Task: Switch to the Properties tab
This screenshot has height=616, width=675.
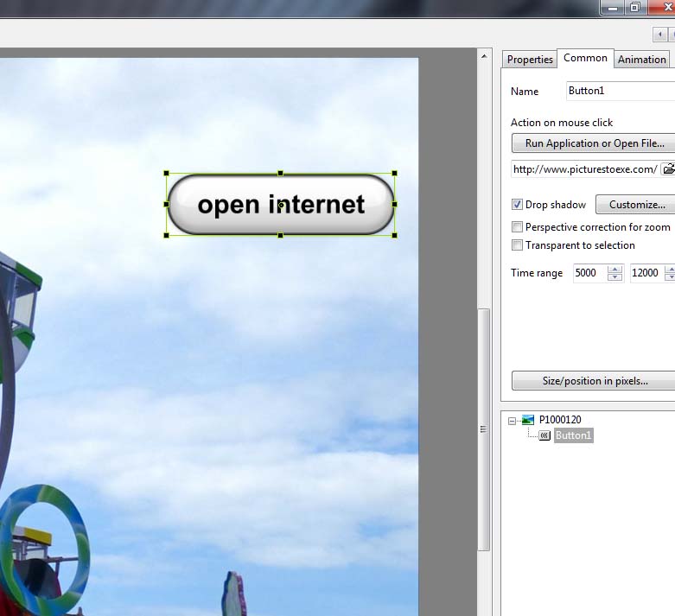Action: click(530, 60)
